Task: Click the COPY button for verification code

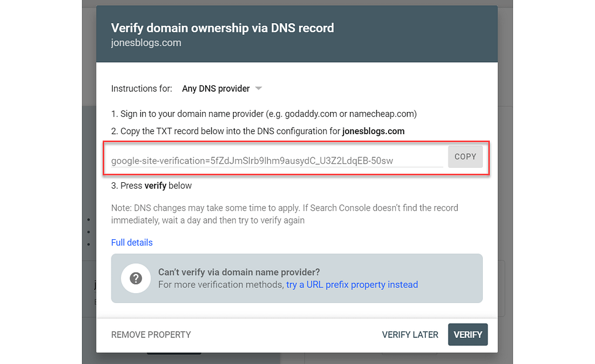Action: click(x=465, y=157)
